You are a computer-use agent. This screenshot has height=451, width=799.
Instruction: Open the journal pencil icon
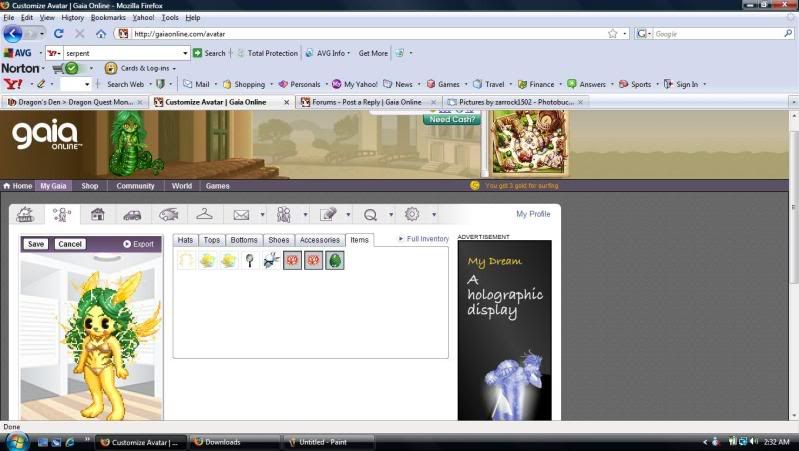point(328,215)
